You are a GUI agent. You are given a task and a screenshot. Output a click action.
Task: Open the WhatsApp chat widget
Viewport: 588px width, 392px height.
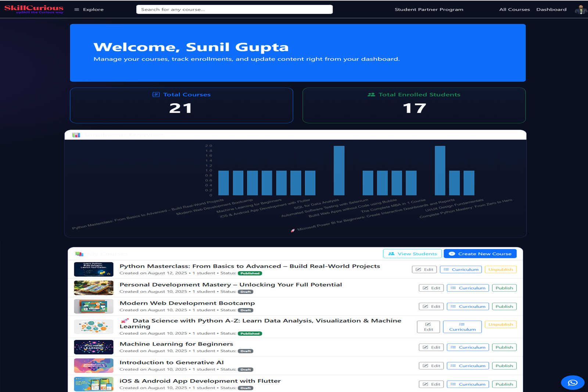(x=573, y=382)
